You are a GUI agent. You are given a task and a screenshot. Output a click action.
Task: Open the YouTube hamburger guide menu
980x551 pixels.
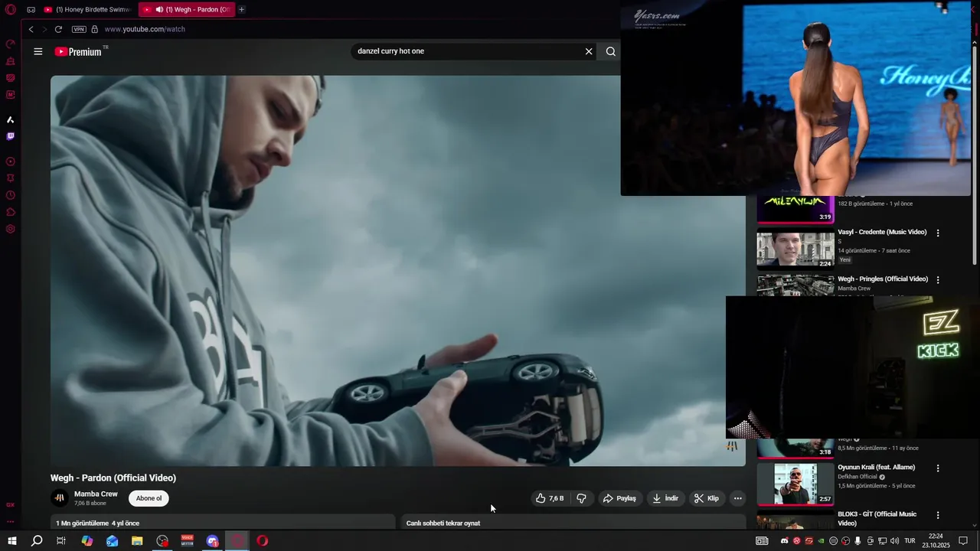click(38, 51)
